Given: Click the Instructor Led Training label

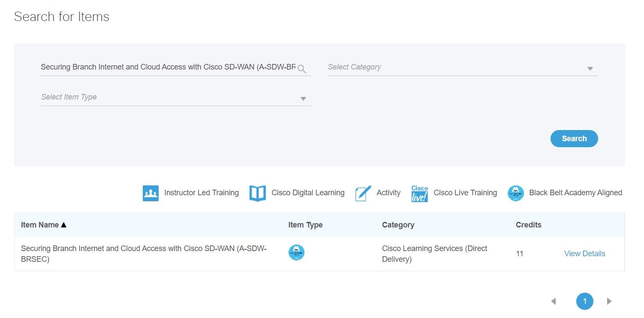Looking at the screenshot, I should click(202, 193).
